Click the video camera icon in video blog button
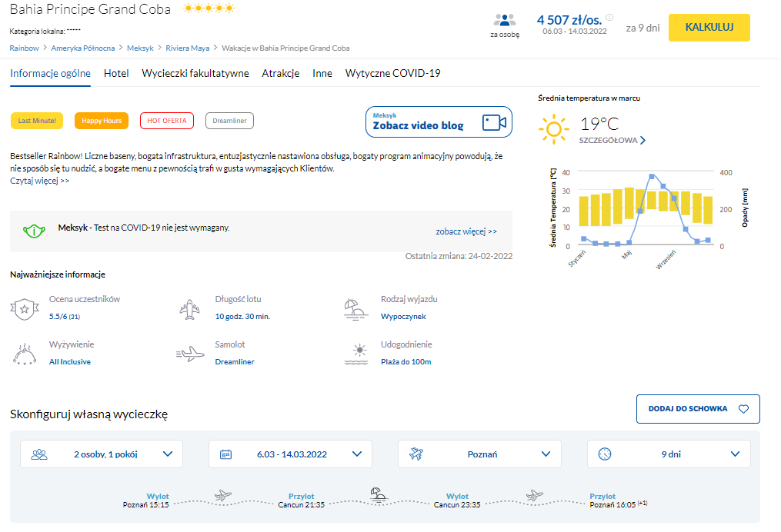The image size is (781, 532). pos(494,122)
